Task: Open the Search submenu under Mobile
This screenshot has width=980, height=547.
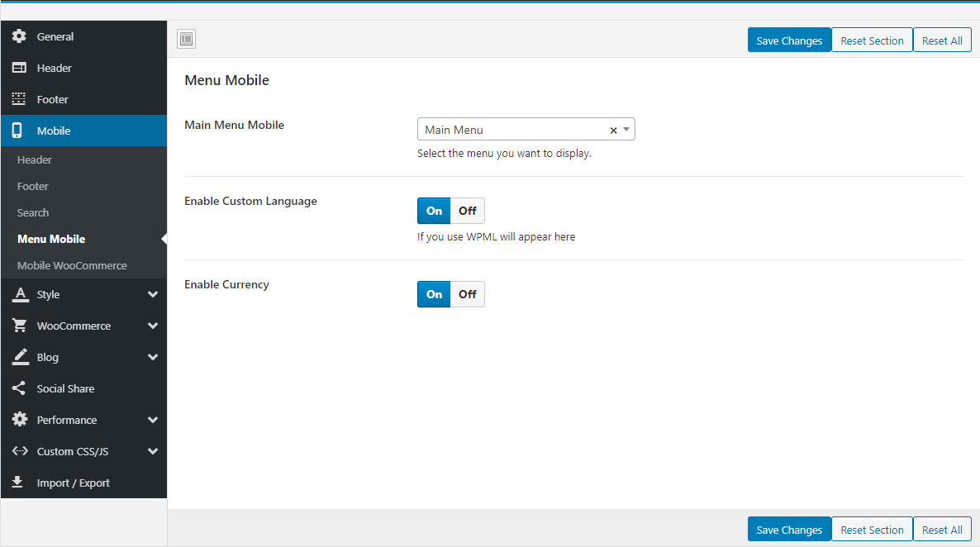Action: tap(33, 212)
